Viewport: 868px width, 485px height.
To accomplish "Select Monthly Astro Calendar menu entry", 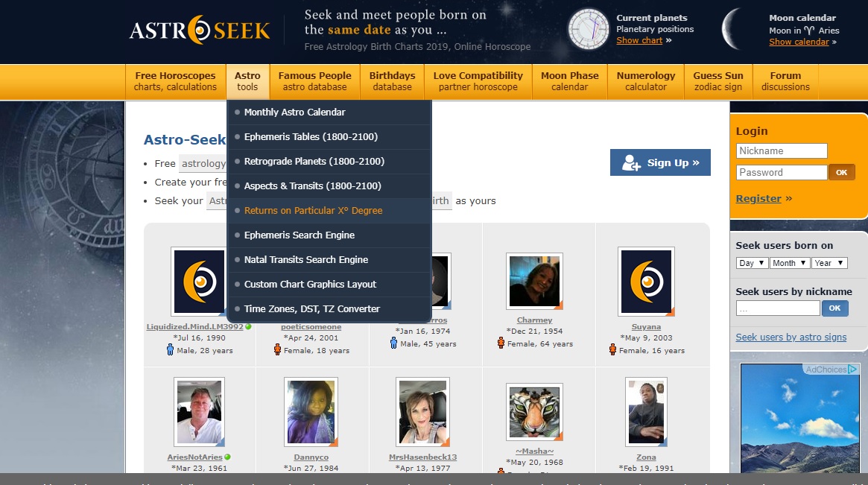I will [x=294, y=112].
